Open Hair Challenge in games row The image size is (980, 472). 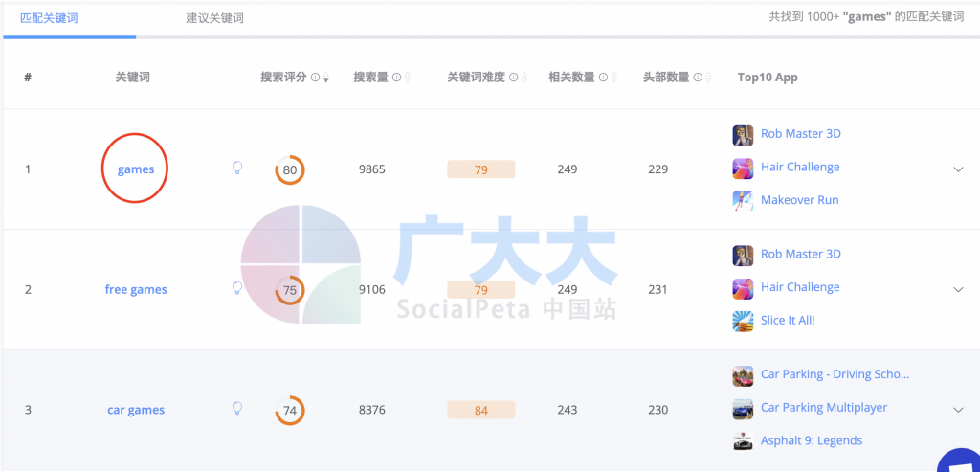[800, 167]
